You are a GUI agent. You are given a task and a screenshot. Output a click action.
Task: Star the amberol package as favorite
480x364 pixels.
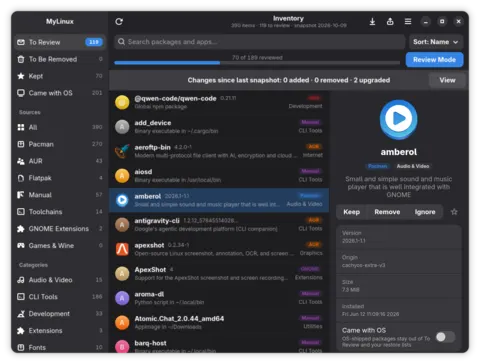pos(454,212)
